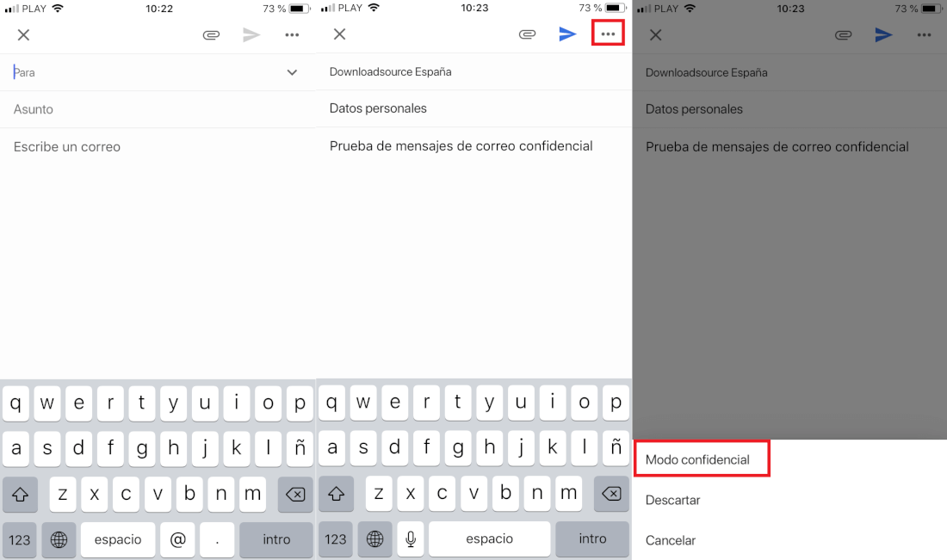Image resolution: width=947 pixels, height=560 pixels.
Task: Click dimmed three-dot icon in third screenshot
Action: coord(924,35)
